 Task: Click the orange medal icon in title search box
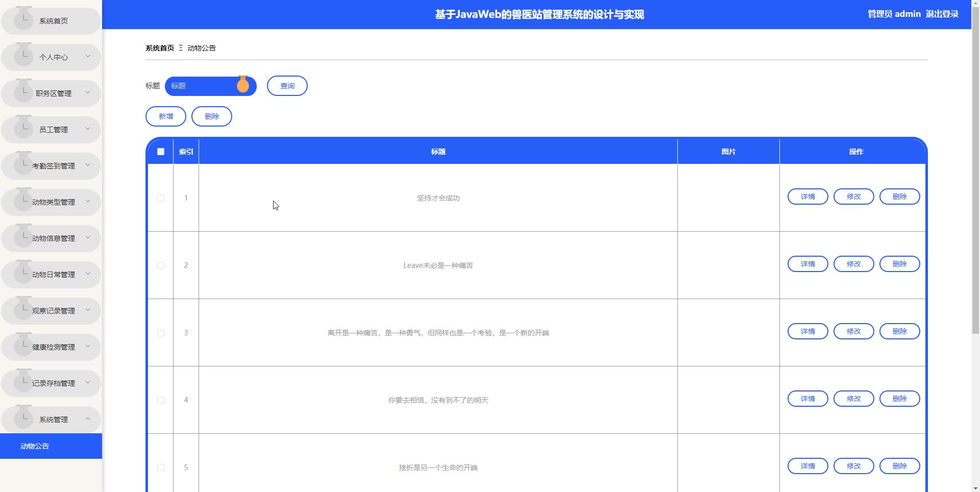point(243,84)
